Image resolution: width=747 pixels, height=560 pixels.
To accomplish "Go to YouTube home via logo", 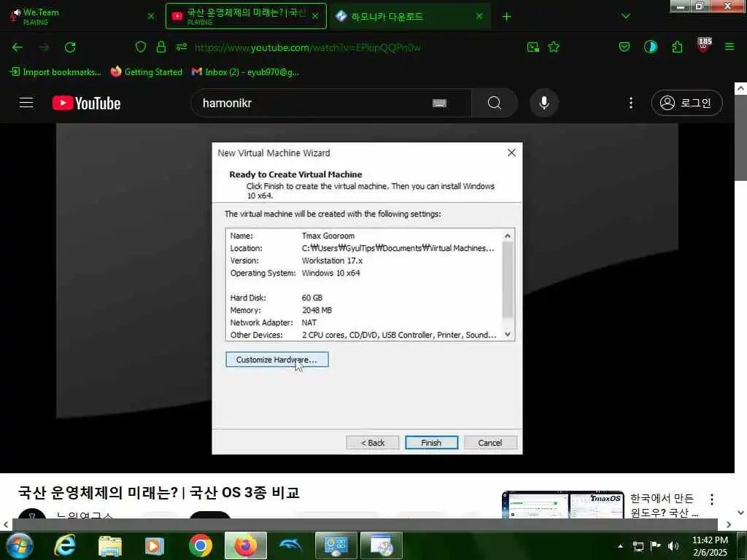I will pos(86,103).
